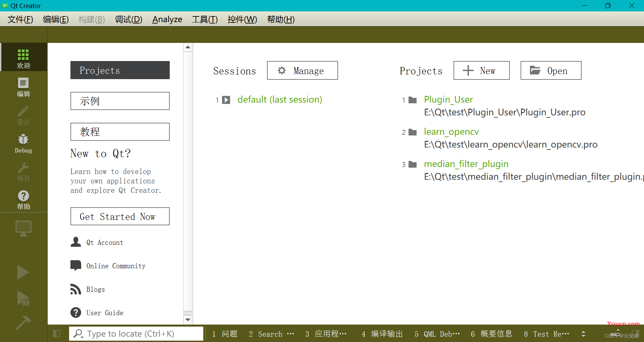Click the play icon beside default session

pos(226,100)
